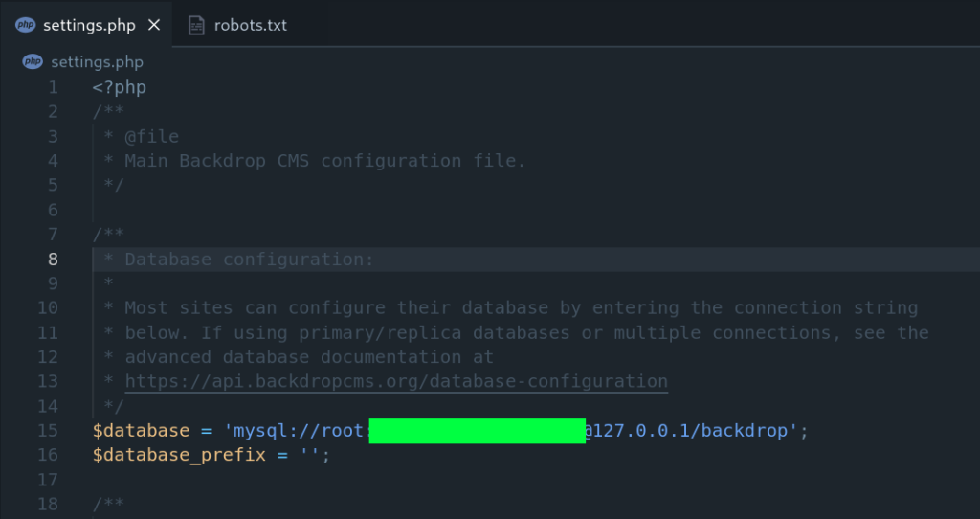Click the 127.0.0.1/backdrop host text

(690, 430)
